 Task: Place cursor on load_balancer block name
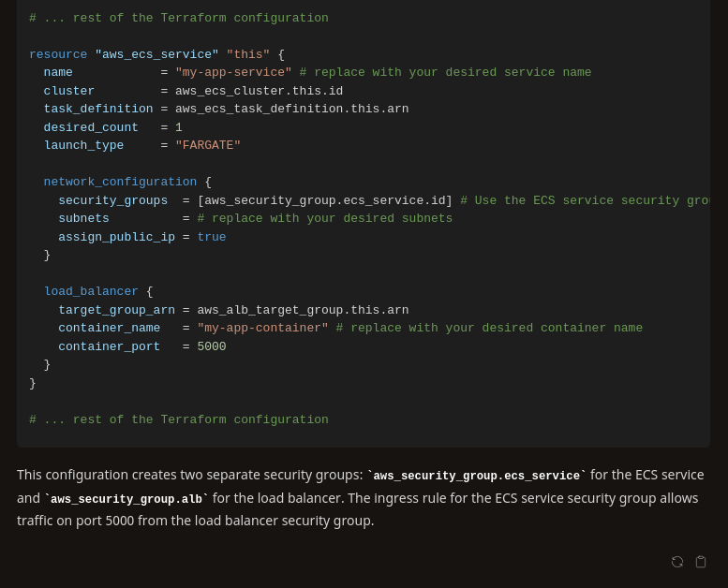pos(91,291)
